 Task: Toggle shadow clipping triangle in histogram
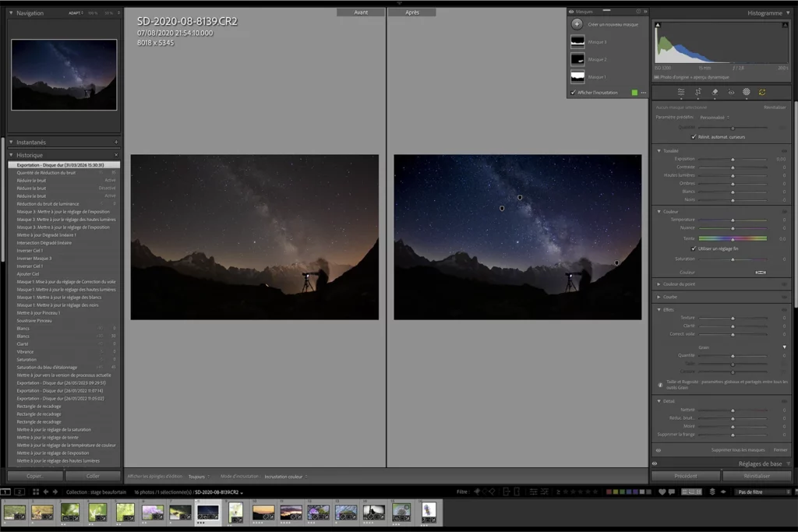658,24
